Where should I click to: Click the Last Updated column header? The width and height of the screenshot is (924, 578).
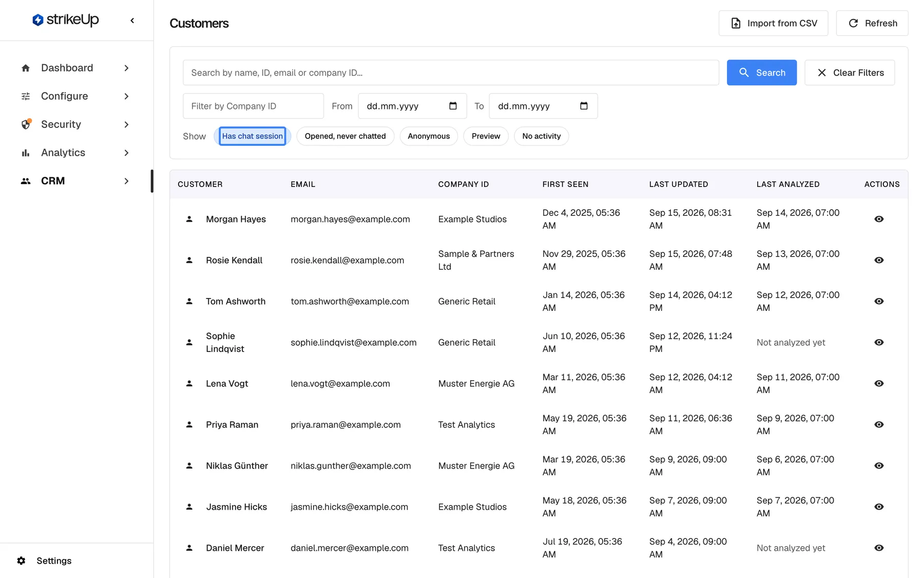point(679,184)
